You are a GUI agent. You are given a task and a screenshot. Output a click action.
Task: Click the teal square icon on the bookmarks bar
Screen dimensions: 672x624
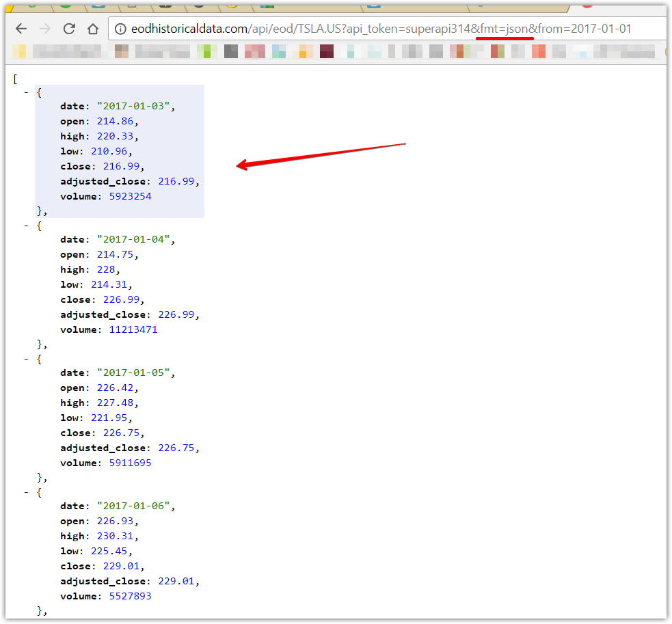pos(280,50)
